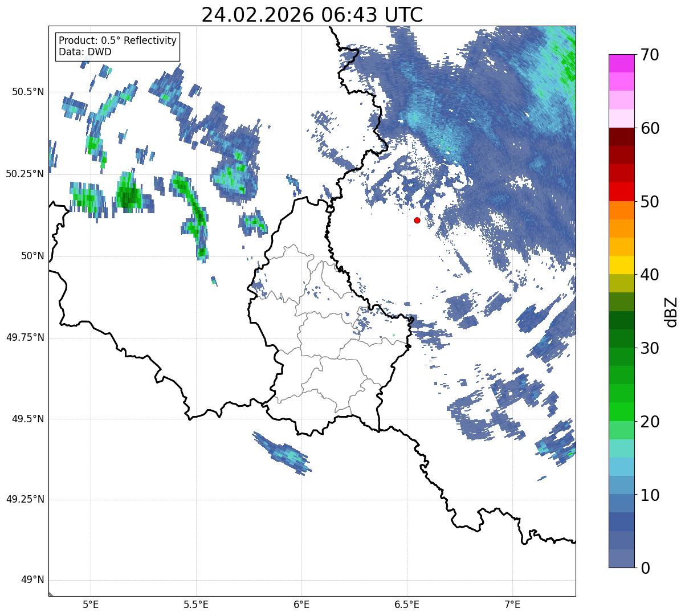Click the light pink swatch just above 60

[x=621, y=119]
